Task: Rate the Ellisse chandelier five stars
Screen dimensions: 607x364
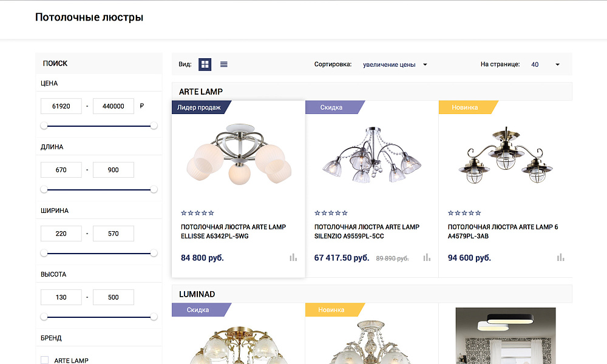Action: [x=212, y=213]
